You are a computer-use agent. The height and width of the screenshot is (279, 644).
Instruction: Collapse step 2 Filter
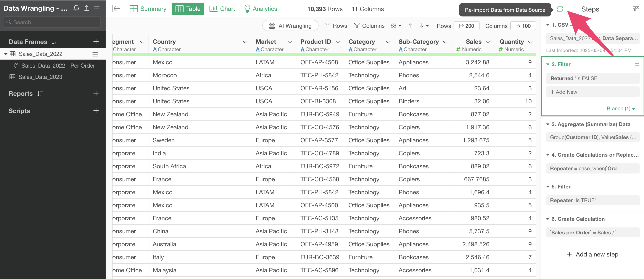[548, 64]
